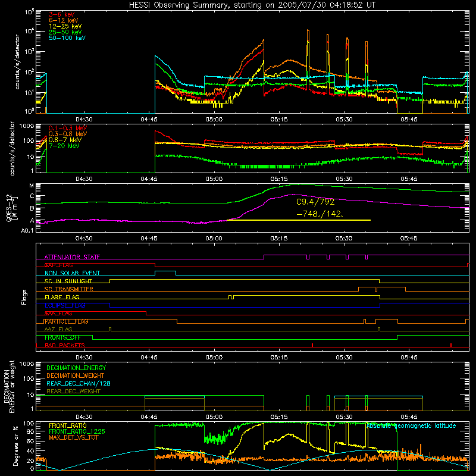Click the 12-25 keV legend entry
Image resolution: width=476 pixels, height=476 pixels.
(65, 26)
